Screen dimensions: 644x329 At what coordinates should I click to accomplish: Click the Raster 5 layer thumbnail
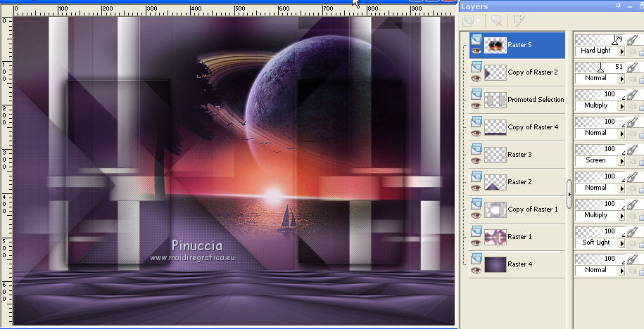pos(495,45)
